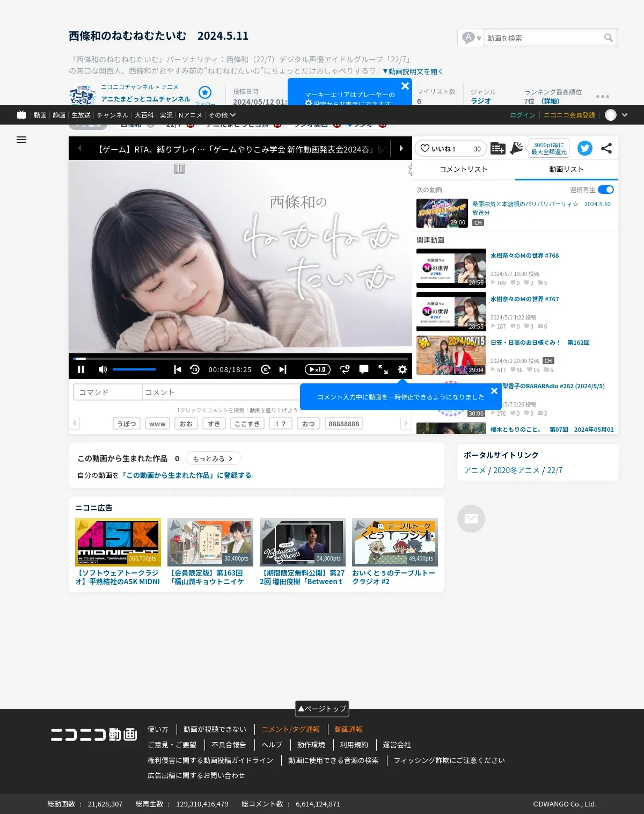The image size is (644, 814).
Task: Open アニたまどっとコムチャンネル link
Action: pyautogui.click(x=145, y=99)
